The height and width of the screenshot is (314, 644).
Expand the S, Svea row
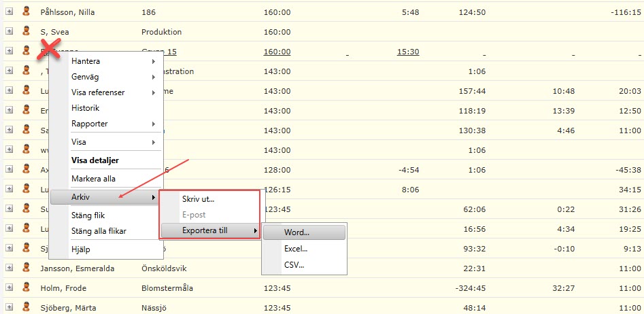pos(10,31)
